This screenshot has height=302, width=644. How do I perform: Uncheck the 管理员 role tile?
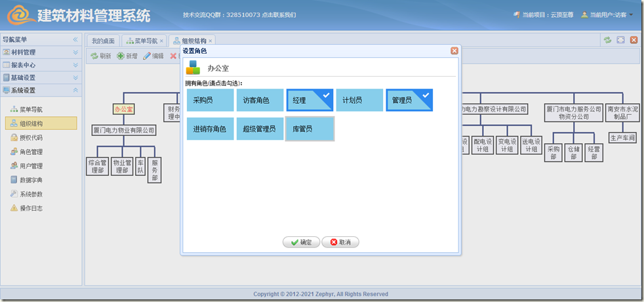pos(409,100)
